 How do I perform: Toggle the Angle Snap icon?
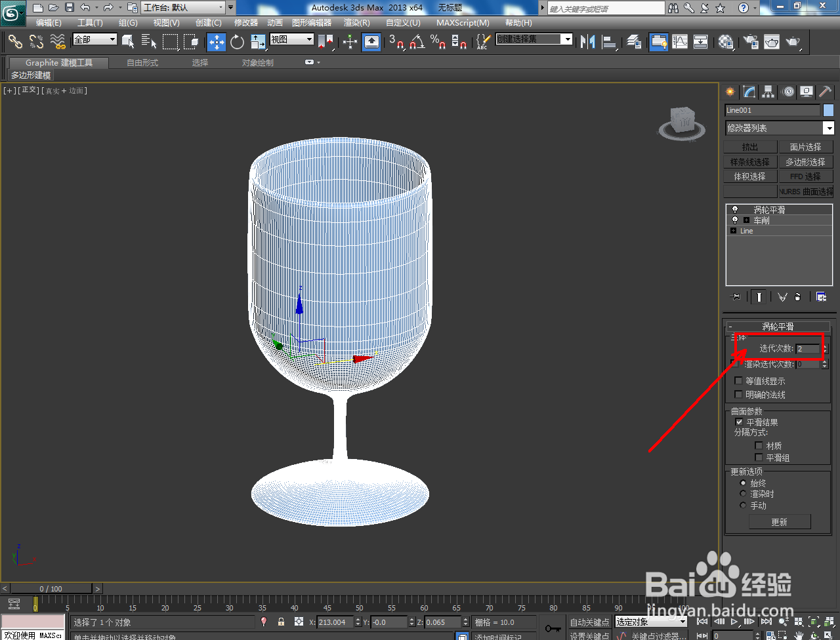[x=417, y=42]
